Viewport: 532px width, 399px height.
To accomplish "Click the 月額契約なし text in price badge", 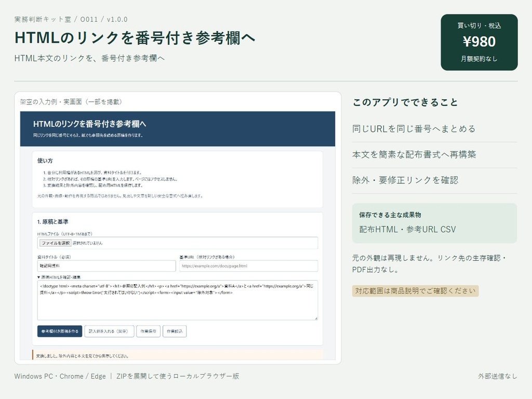I will [x=479, y=59].
